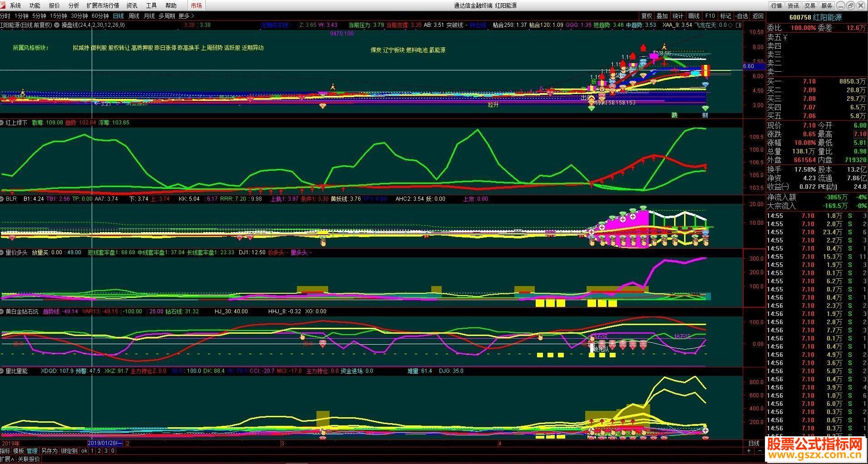This screenshot has height=464, width=868.
Task: Click the TDX app logo icon
Action: (4, 5)
